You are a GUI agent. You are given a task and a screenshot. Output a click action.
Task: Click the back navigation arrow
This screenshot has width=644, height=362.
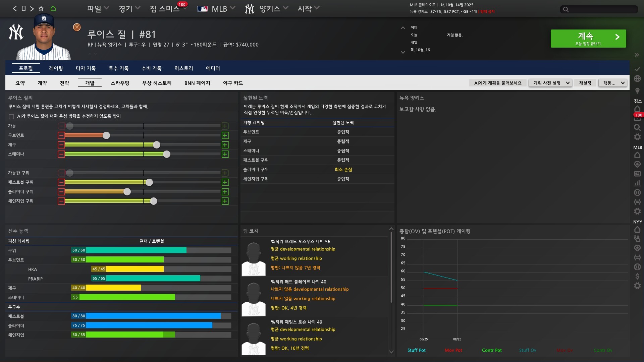(x=14, y=9)
